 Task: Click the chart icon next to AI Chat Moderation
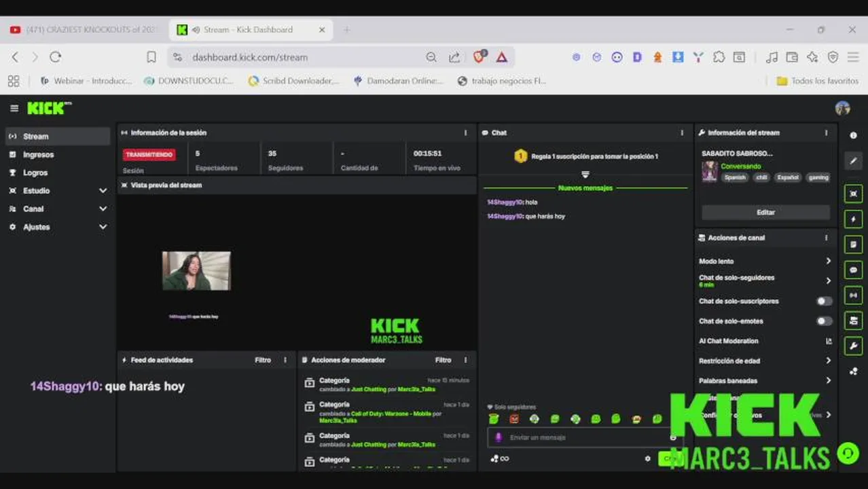click(x=828, y=341)
